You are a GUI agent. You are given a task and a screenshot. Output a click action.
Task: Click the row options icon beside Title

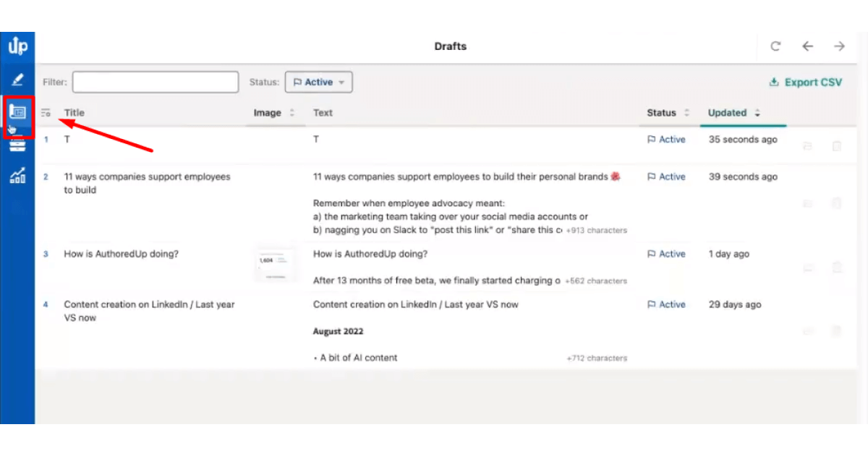[x=46, y=113]
